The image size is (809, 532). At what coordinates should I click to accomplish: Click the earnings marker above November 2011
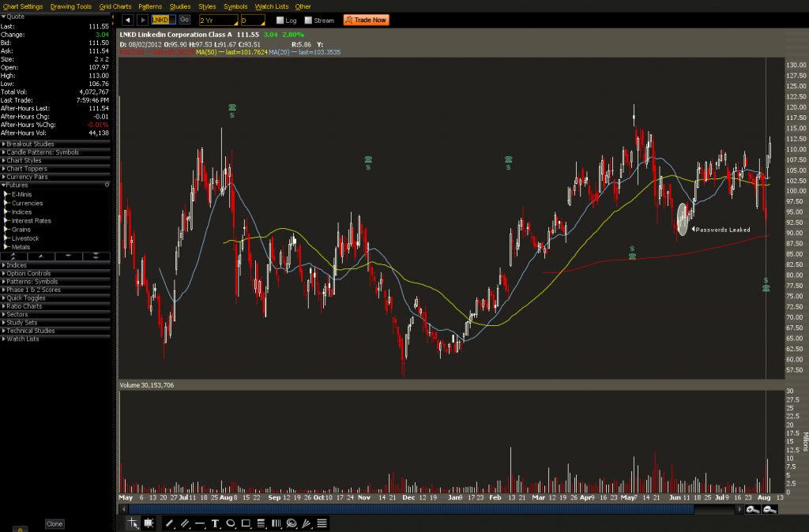(x=368, y=163)
